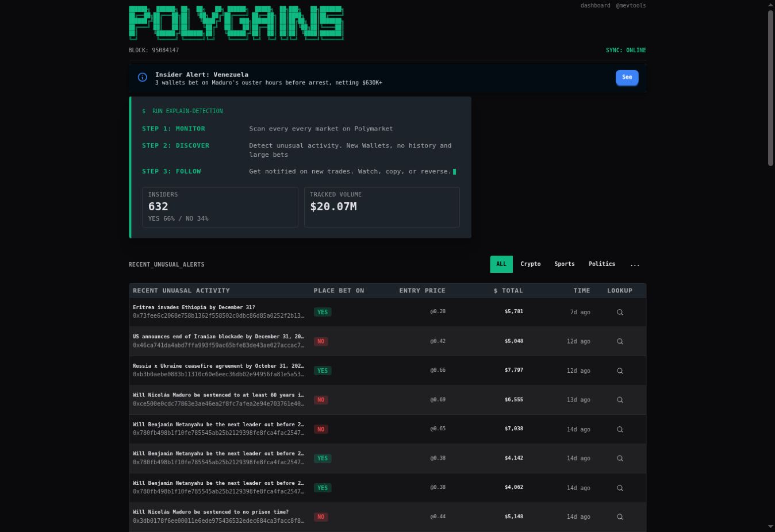The image size is (775, 532).
Task: Click the $7,797 total value
Action: (x=514, y=370)
